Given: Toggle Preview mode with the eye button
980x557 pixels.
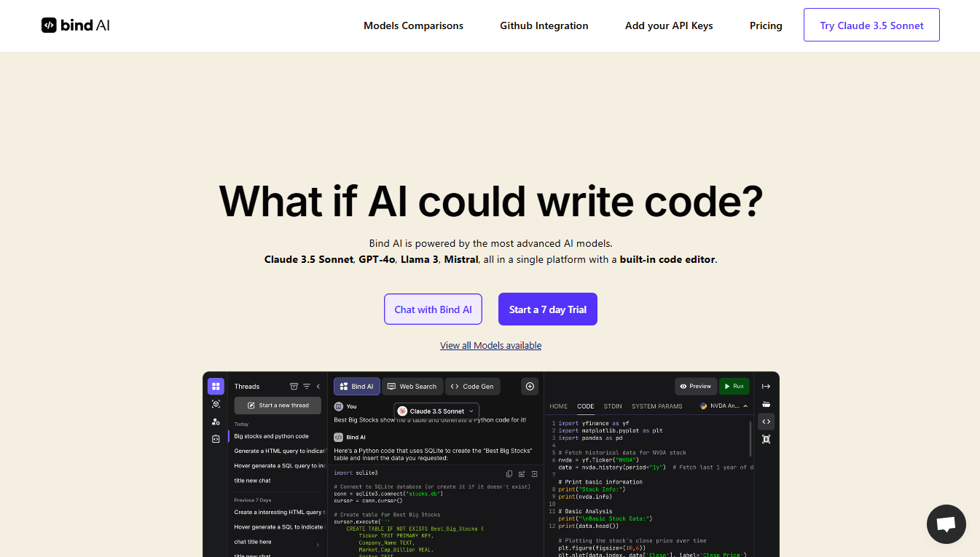Looking at the screenshot, I should point(695,386).
